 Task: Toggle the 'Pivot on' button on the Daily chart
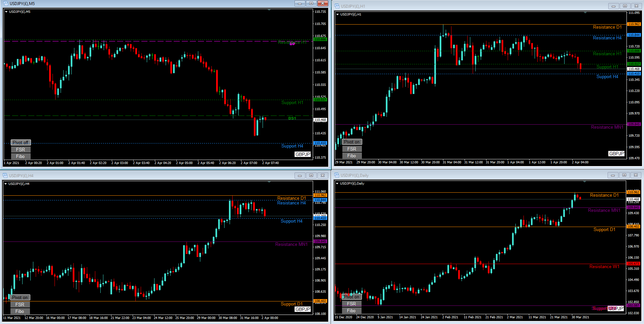(352, 297)
